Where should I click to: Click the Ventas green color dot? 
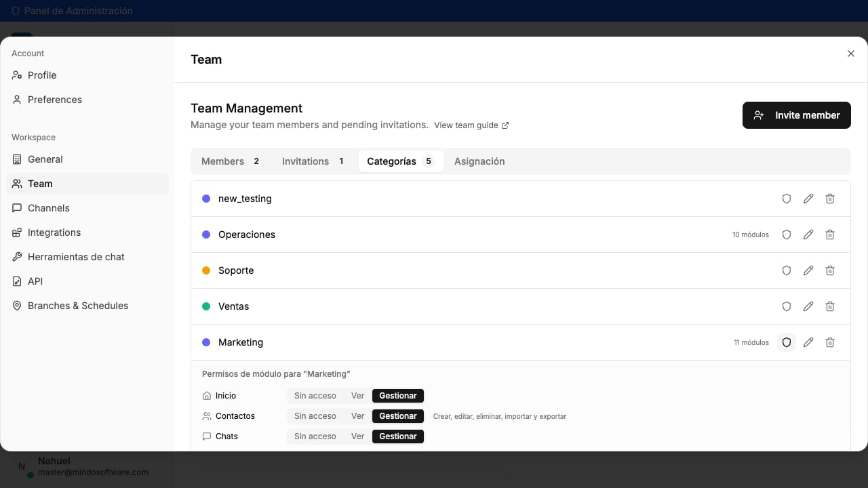pyautogui.click(x=206, y=306)
